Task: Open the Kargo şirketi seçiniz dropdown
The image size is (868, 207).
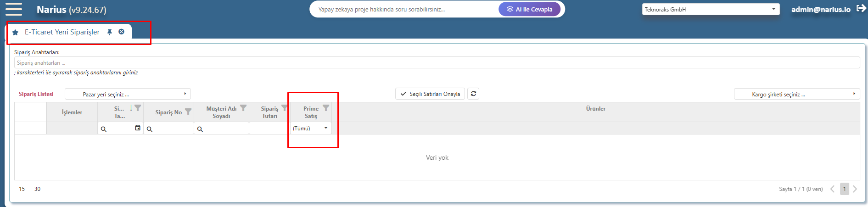Action: pyautogui.click(x=797, y=94)
